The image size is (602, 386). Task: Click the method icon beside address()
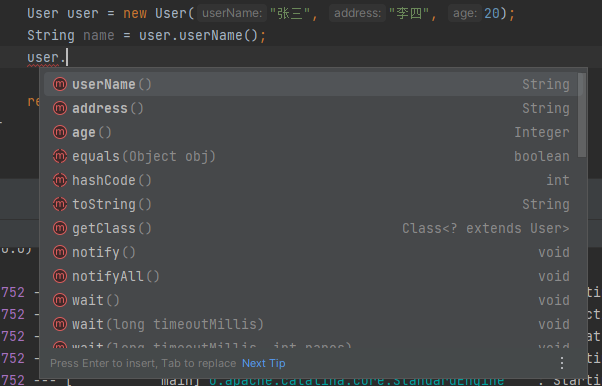point(60,108)
